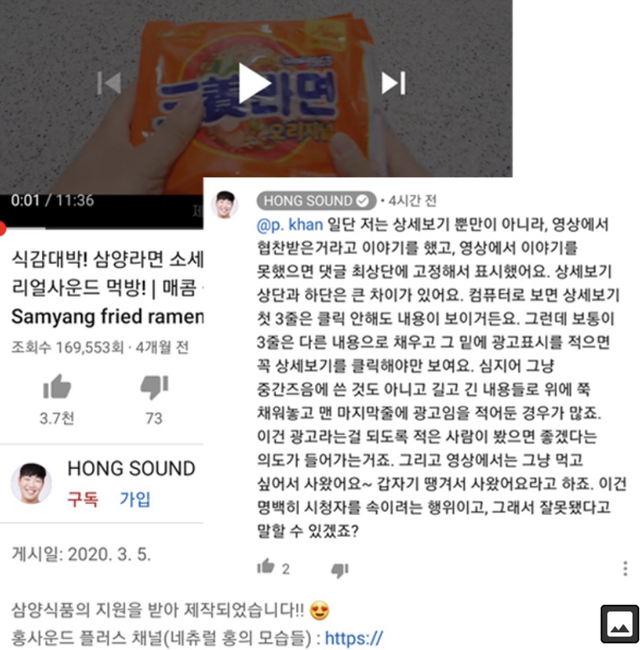Subscribe with the red 구독 button
640x650 pixels.
[83, 499]
